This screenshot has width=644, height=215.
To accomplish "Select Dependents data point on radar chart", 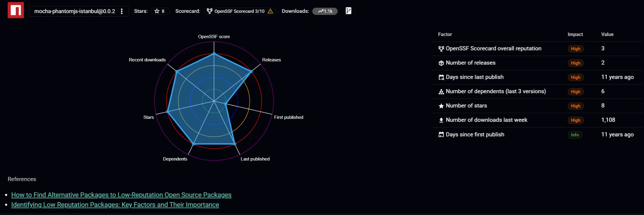I will pos(193,144).
